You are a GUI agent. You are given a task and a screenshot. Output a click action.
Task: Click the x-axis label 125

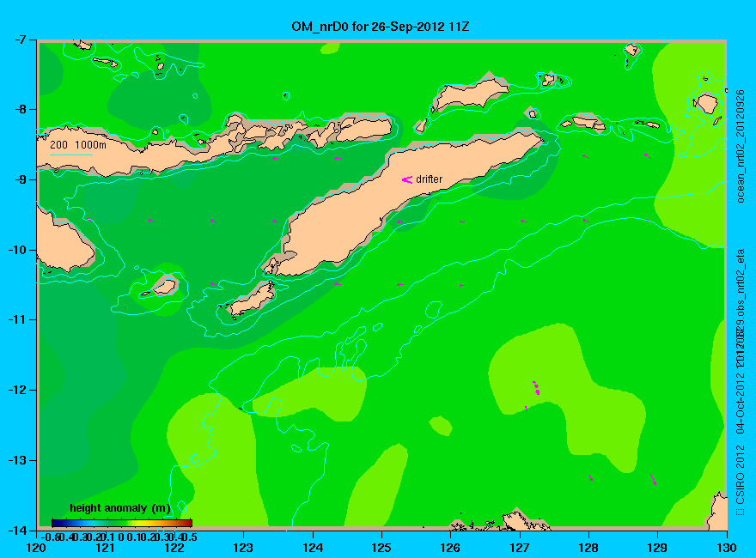pos(381,548)
